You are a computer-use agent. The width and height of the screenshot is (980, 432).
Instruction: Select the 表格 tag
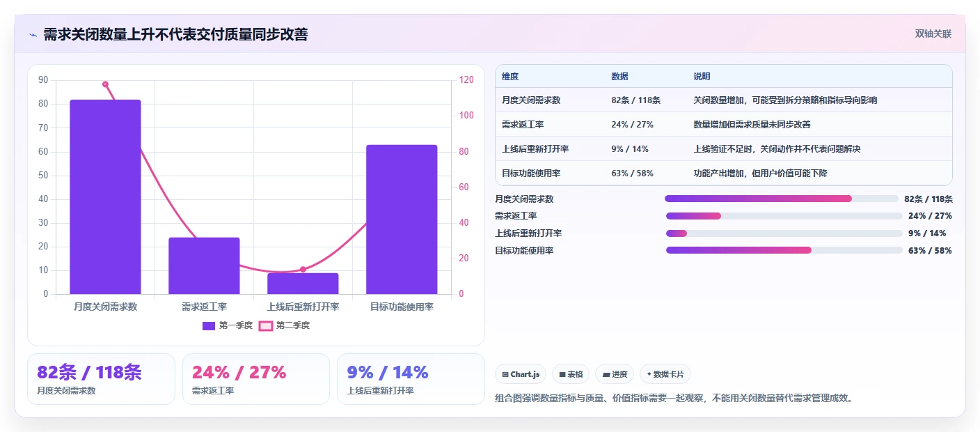(x=571, y=374)
